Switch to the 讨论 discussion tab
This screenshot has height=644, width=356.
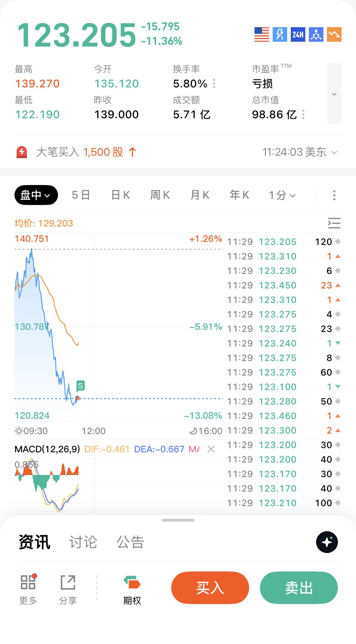pyautogui.click(x=83, y=542)
